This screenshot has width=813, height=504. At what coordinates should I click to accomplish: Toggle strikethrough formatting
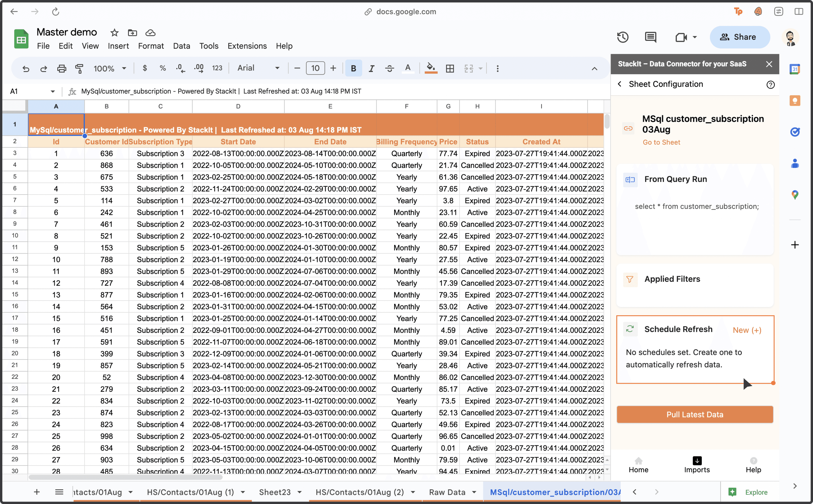point(389,68)
